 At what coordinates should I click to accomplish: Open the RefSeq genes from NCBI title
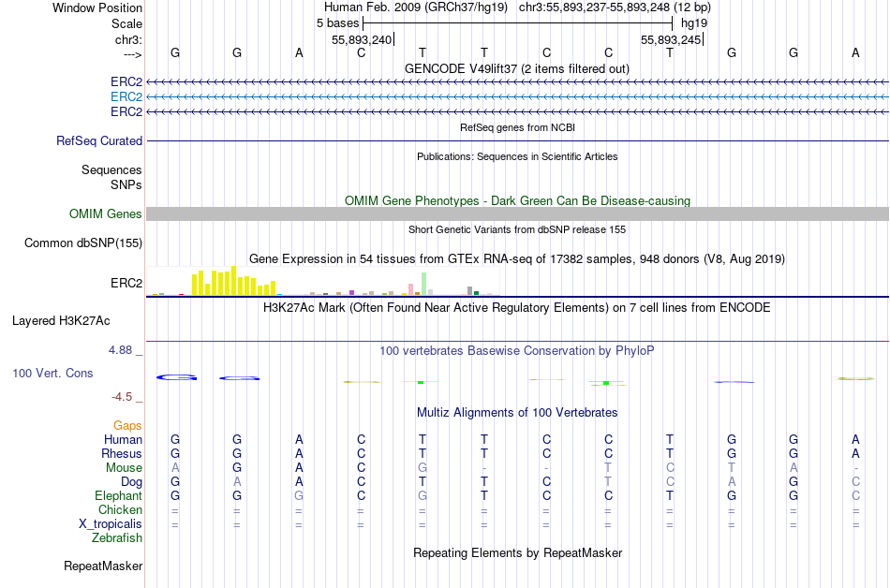pyautogui.click(x=517, y=127)
